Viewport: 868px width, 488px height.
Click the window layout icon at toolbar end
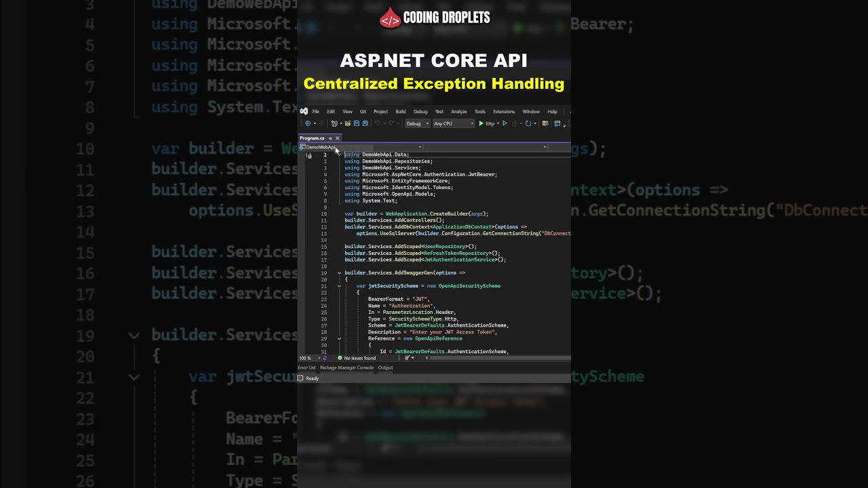point(557,123)
